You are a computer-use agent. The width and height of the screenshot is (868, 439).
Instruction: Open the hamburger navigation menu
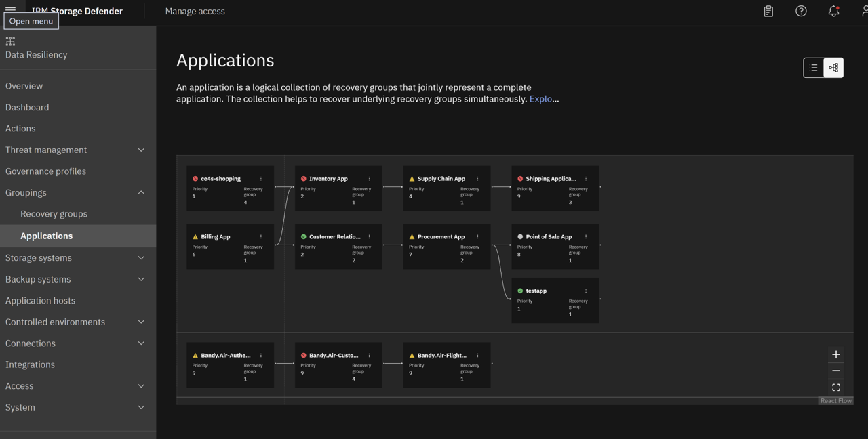[10, 9]
